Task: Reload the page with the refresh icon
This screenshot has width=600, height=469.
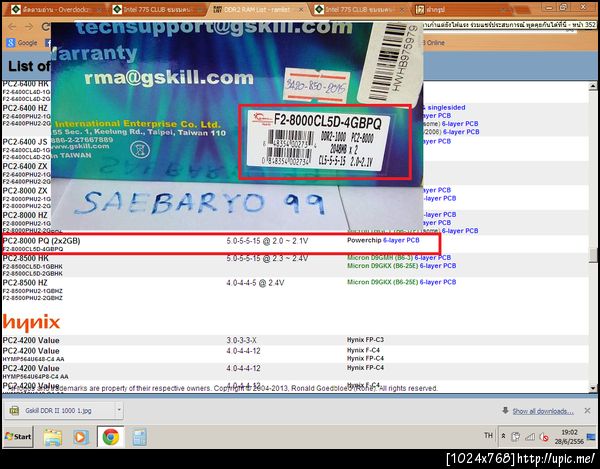Action: (46, 26)
